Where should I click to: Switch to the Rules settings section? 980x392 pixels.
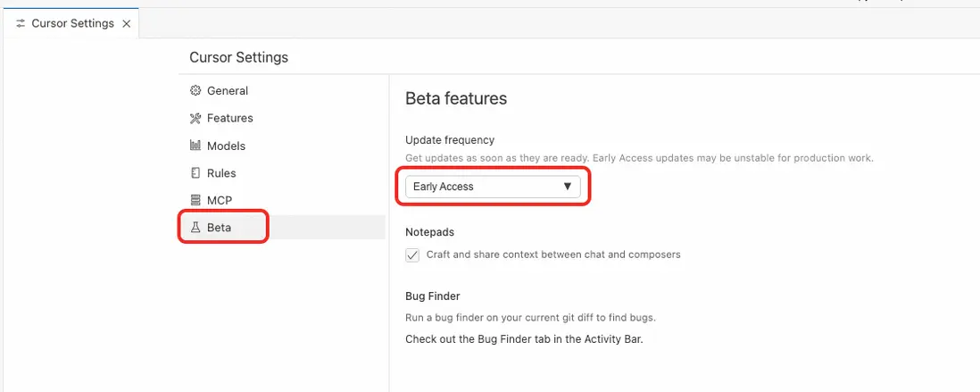[x=221, y=173]
